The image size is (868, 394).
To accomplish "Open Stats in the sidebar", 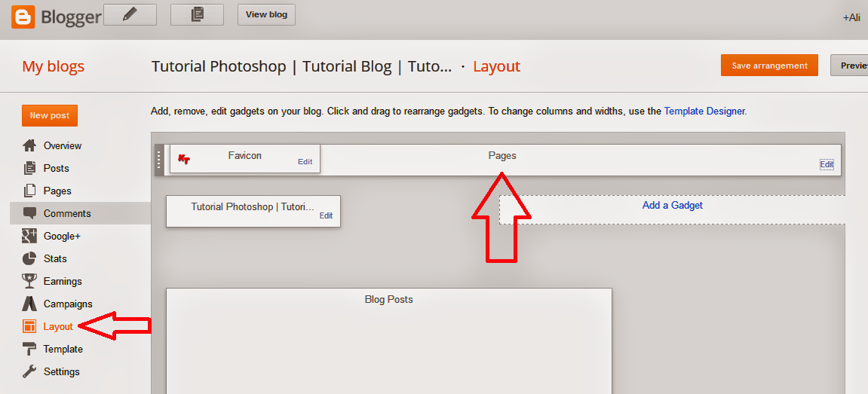I will pyautogui.click(x=55, y=259).
